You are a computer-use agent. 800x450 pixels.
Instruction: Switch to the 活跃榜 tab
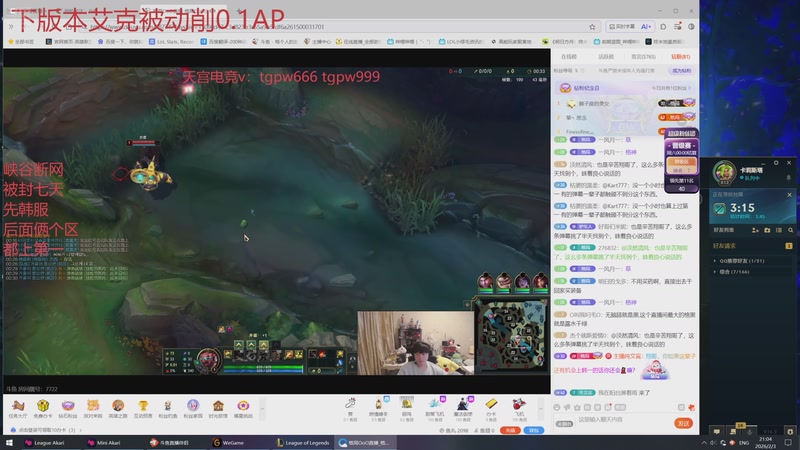(606, 57)
